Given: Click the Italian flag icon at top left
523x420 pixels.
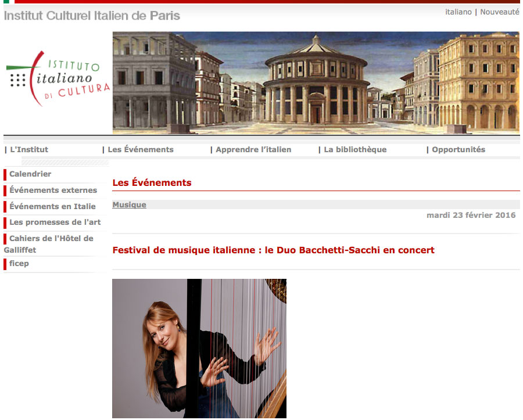Looking at the screenshot, I should 9,2.
